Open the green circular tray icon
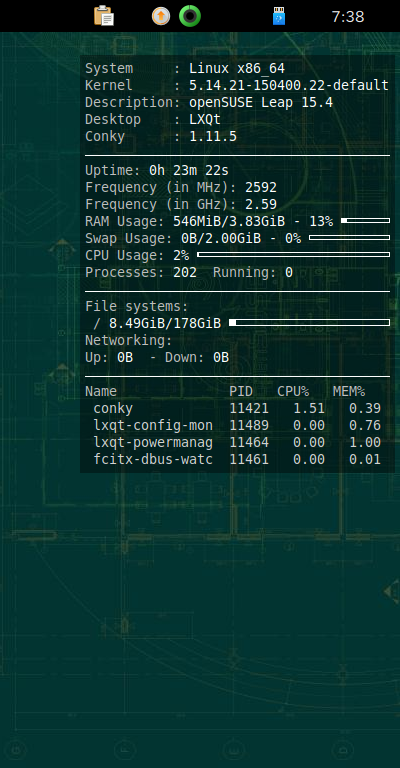400x768 pixels. (x=190, y=16)
